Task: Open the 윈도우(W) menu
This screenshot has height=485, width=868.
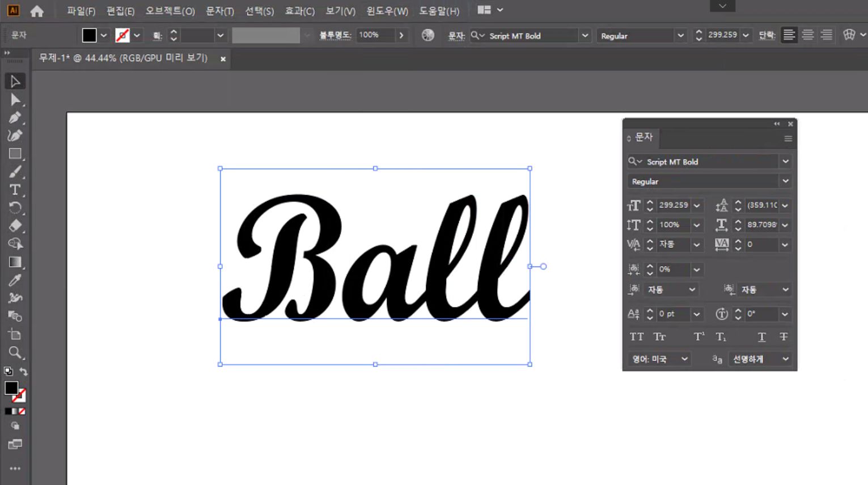Action: click(x=387, y=11)
